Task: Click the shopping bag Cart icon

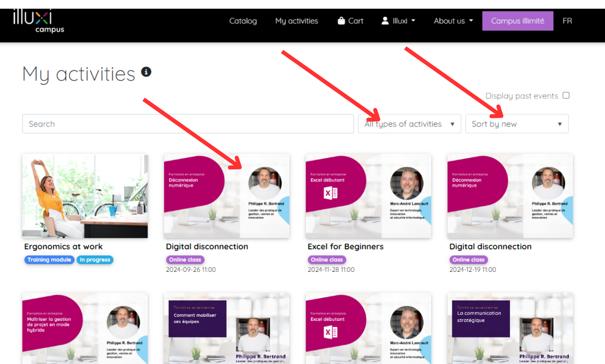Action: pyautogui.click(x=341, y=21)
